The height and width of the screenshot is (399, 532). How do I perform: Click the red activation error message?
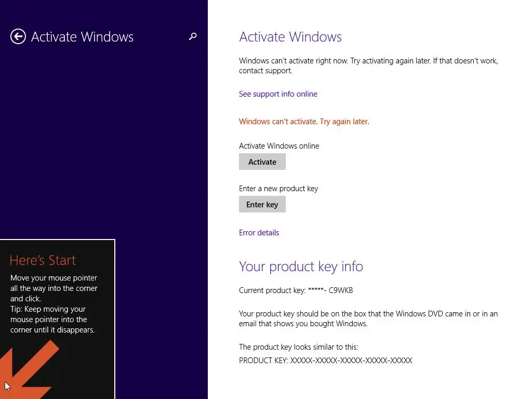coord(304,122)
